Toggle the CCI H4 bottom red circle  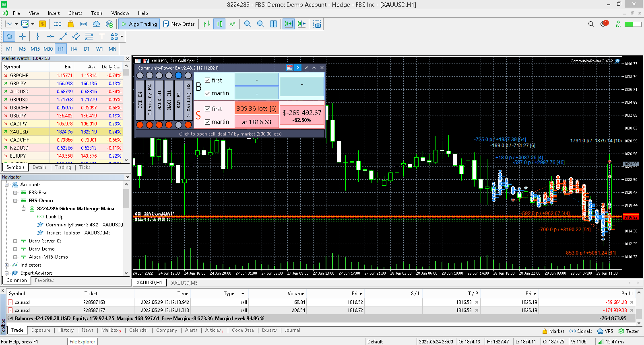point(140,125)
